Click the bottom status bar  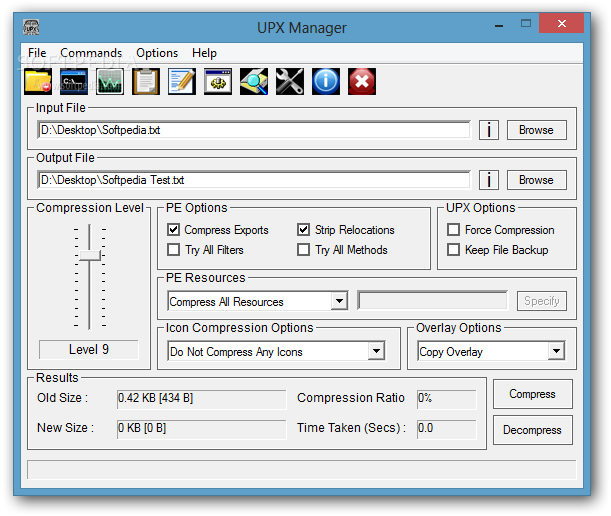[302, 470]
